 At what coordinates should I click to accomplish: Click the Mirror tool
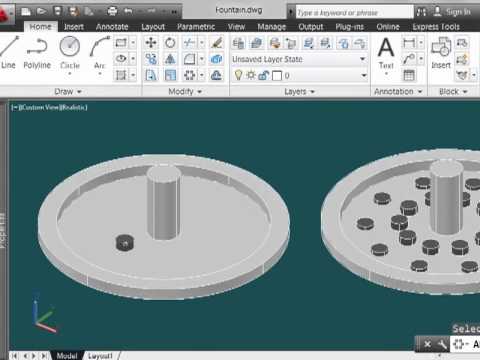(170, 59)
